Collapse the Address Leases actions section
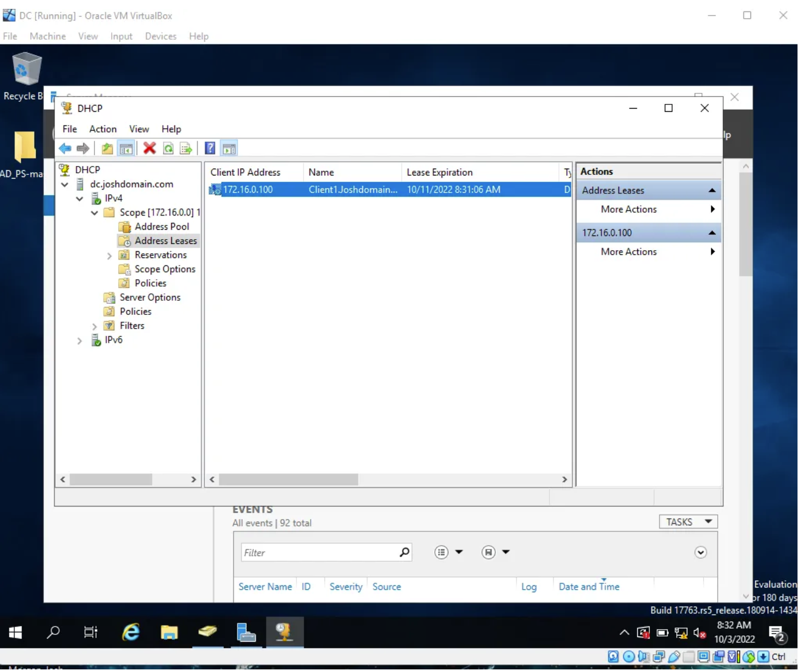The height and width of the screenshot is (672, 798). point(712,191)
